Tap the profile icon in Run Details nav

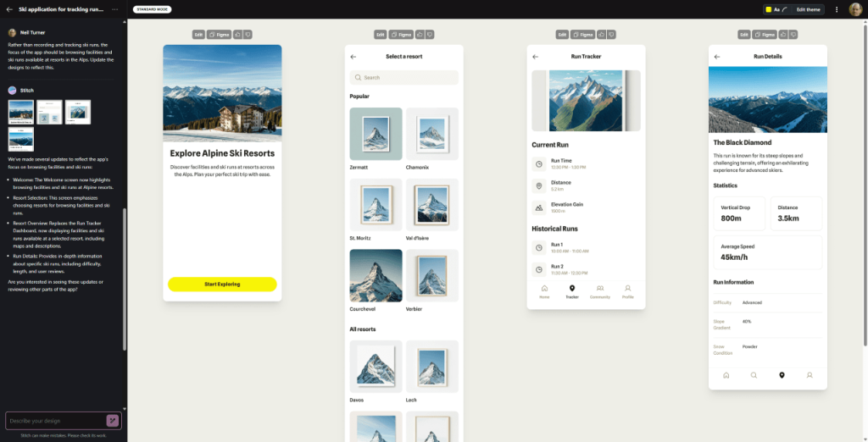tap(810, 375)
